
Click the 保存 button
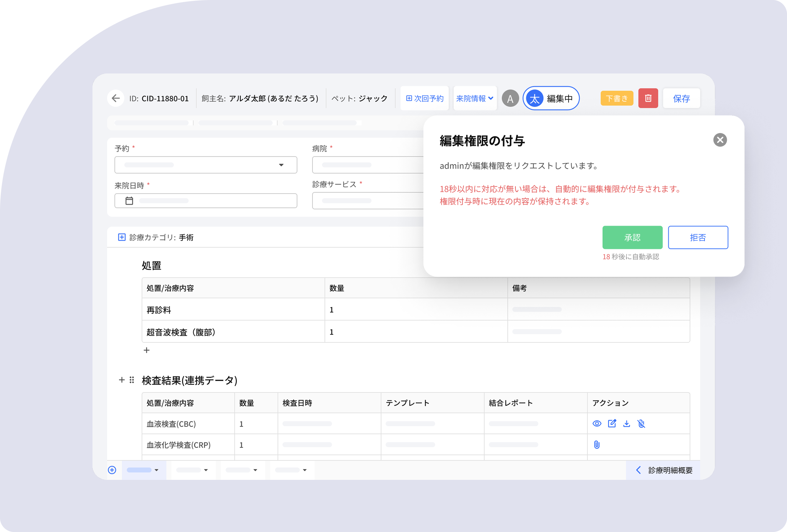[681, 98]
